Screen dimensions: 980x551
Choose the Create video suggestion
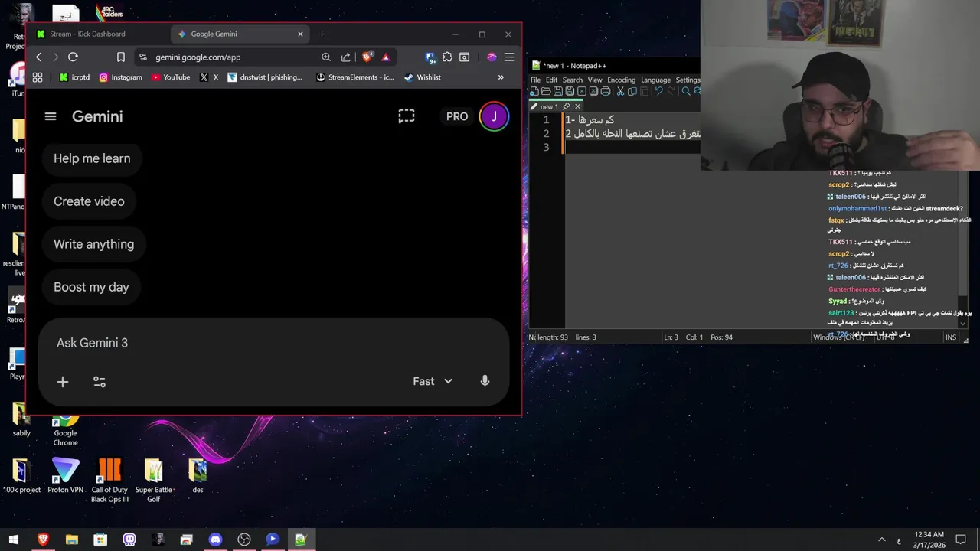pyautogui.click(x=89, y=201)
